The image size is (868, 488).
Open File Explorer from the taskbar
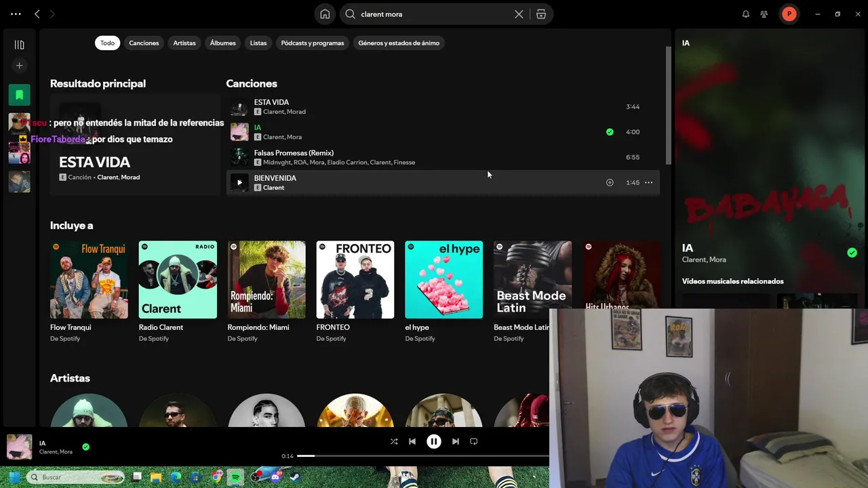(x=156, y=477)
